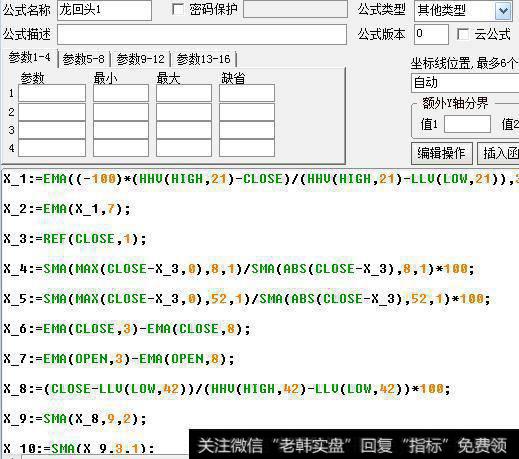Click the 最大 field in row 1
Screen dimensions: 519x459
[x=184, y=93]
